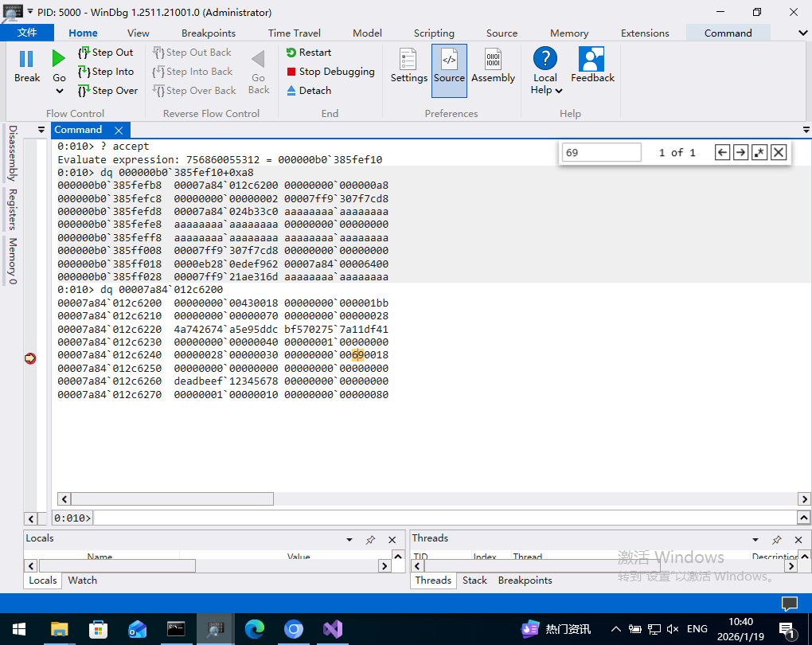Click the find search box containing 69
The height and width of the screenshot is (645, 812).
click(x=601, y=152)
